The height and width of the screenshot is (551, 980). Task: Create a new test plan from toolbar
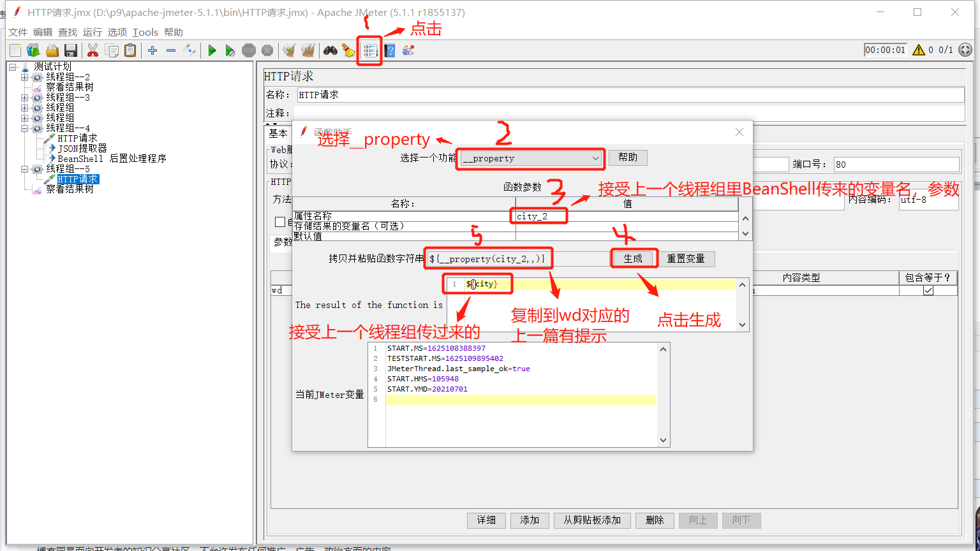pyautogui.click(x=15, y=50)
